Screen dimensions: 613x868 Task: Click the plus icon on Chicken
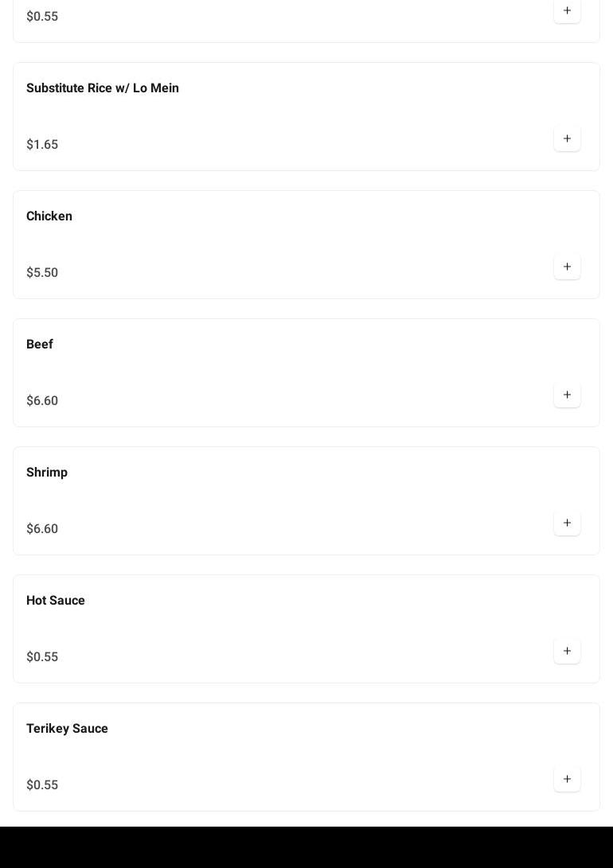point(567,267)
